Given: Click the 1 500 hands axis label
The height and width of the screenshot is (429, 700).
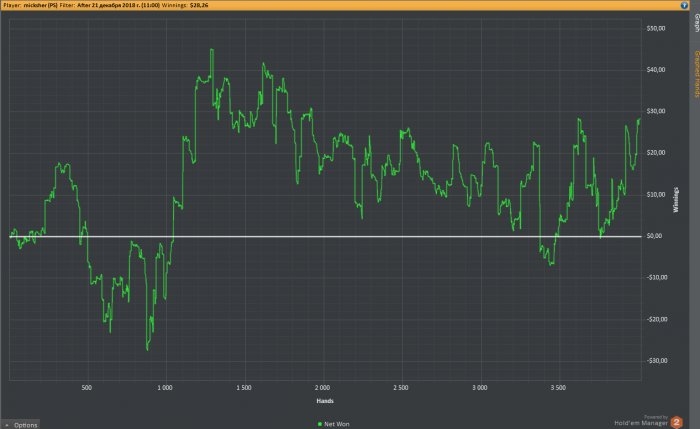Looking at the screenshot, I should point(244,387).
